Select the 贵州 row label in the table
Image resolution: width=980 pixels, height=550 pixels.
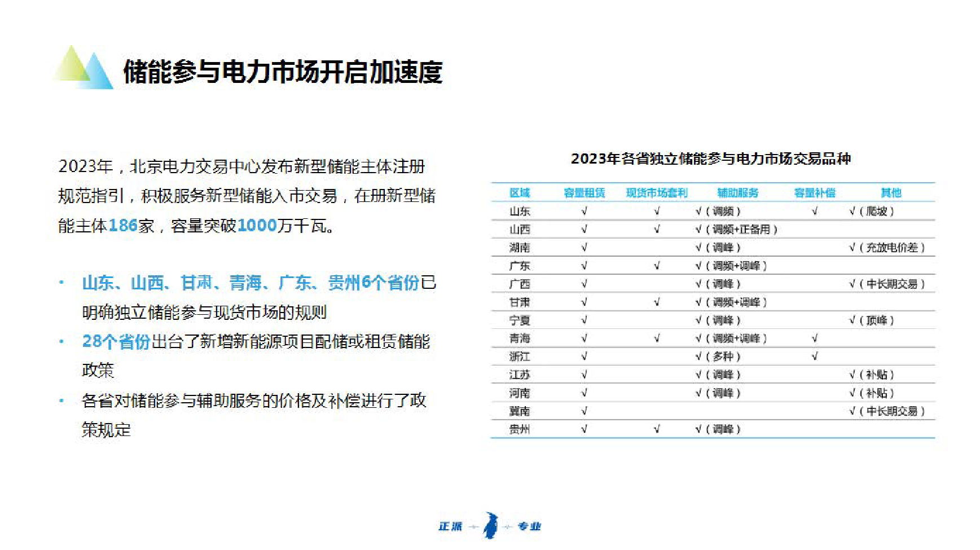point(520,429)
